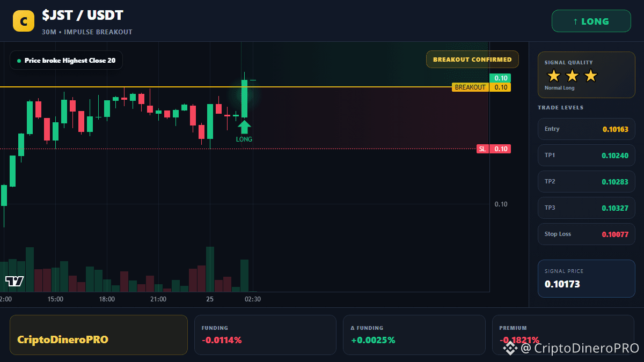644x362 pixels.
Task: Click the tallest volume bar near 25
Action: click(x=210, y=269)
